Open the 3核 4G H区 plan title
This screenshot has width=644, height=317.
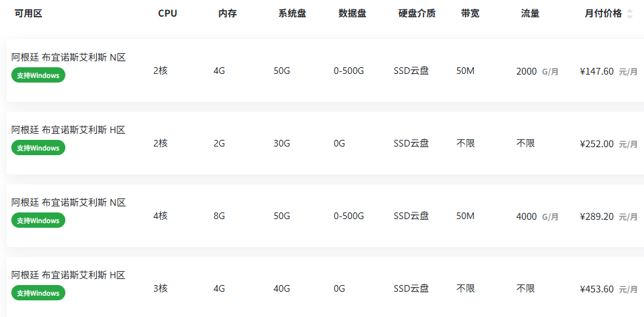pyautogui.click(x=68, y=275)
